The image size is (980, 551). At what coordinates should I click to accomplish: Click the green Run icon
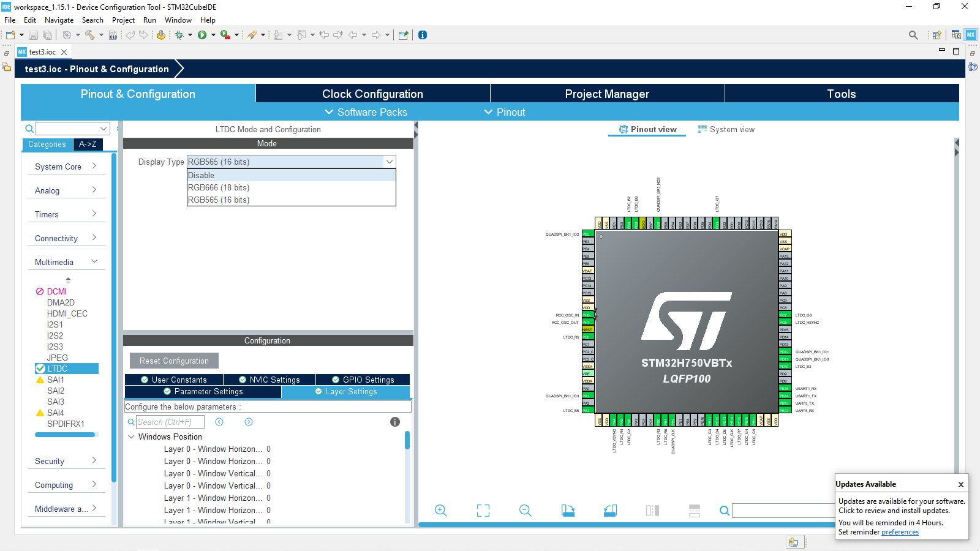coord(202,35)
